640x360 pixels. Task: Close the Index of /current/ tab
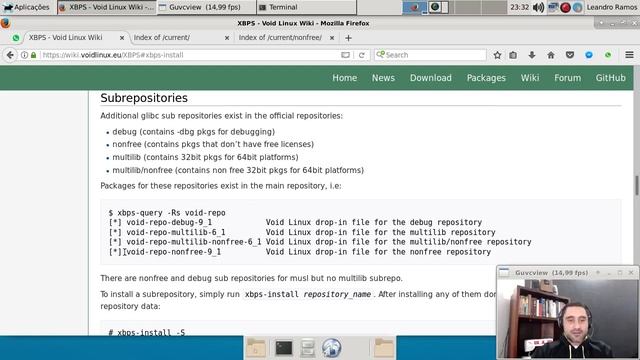tap(227, 38)
